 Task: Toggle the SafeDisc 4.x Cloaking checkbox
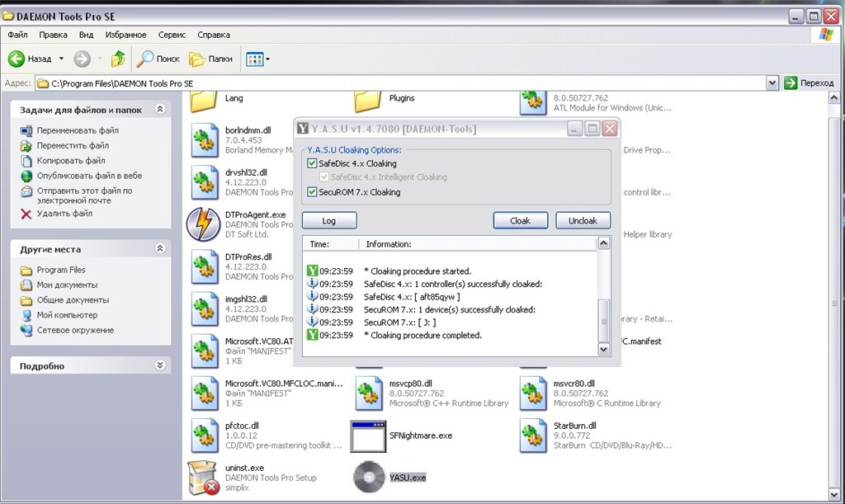point(312,163)
